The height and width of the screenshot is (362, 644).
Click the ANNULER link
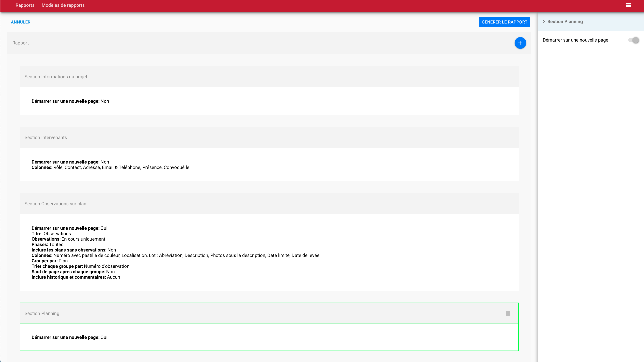click(20, 22)
